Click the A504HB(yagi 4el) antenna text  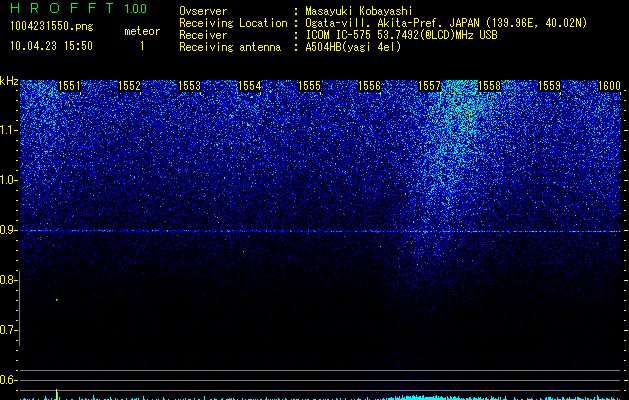(x=353, y=47)
